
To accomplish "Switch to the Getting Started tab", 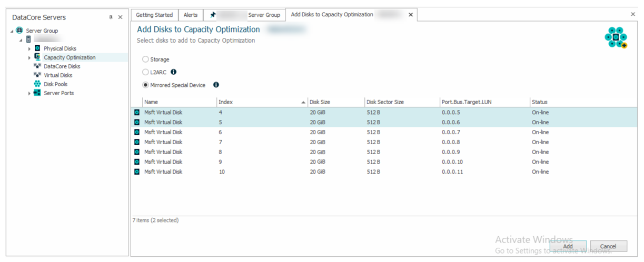I will click(154, 15).
